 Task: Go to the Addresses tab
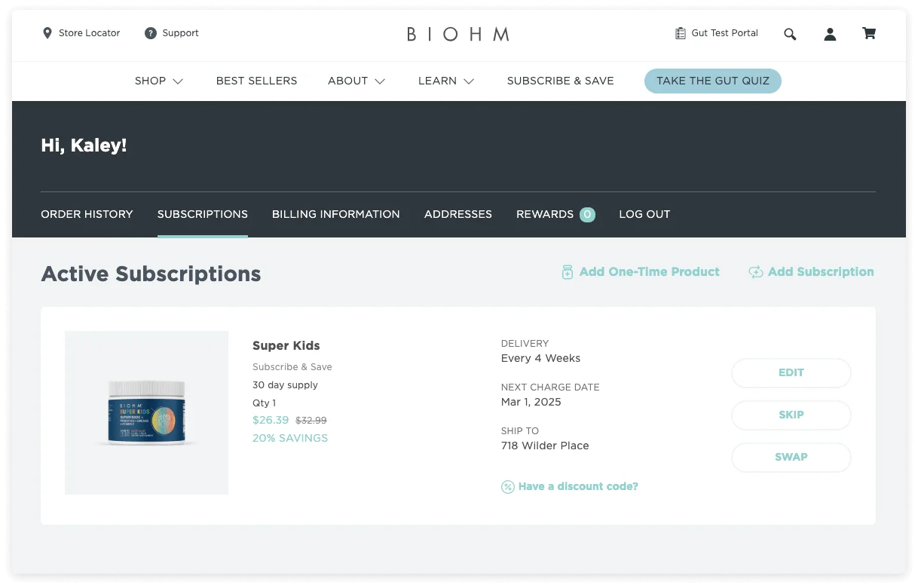coord(457,214)
